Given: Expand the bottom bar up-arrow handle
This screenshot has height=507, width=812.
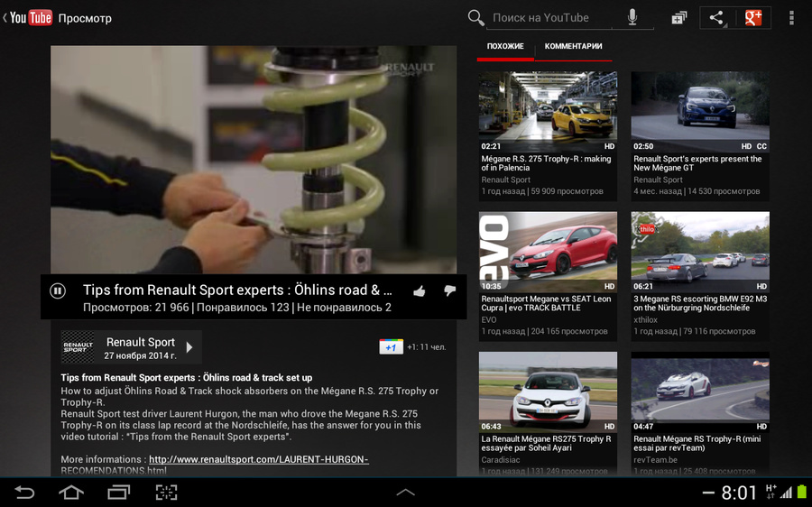Looking at the screenshot, I should click(405, 493).
